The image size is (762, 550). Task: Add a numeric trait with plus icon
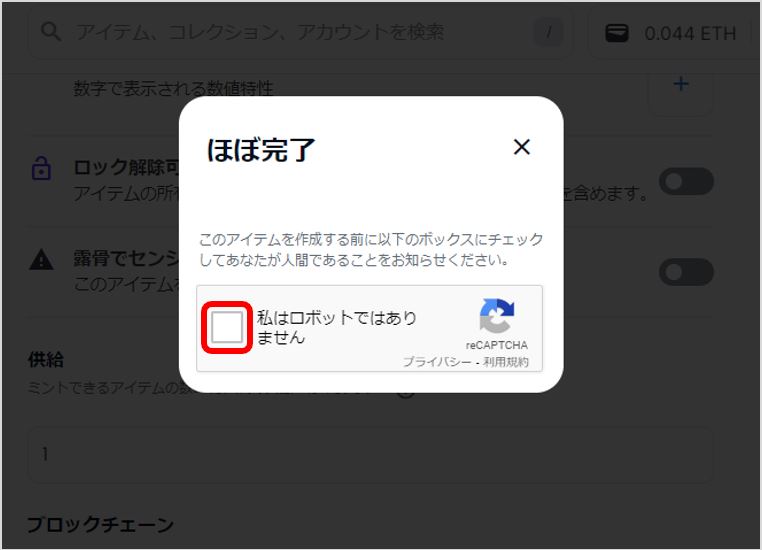coord(681,84)
